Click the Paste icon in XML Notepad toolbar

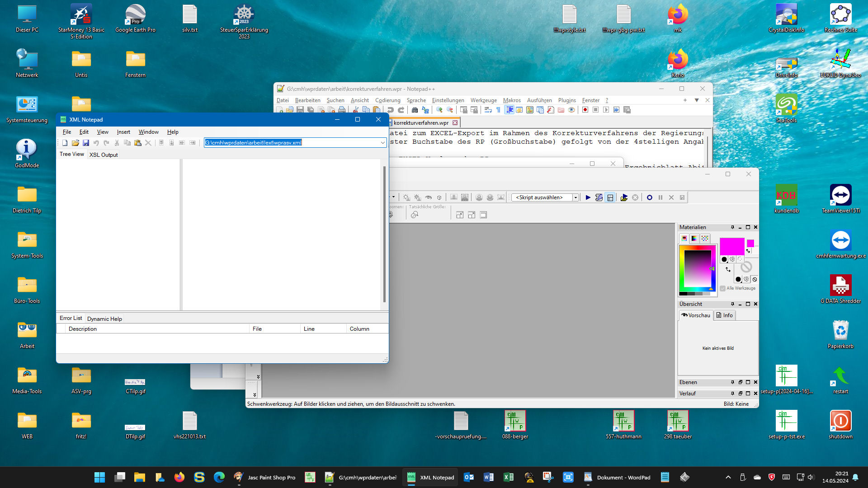[137, 143]
